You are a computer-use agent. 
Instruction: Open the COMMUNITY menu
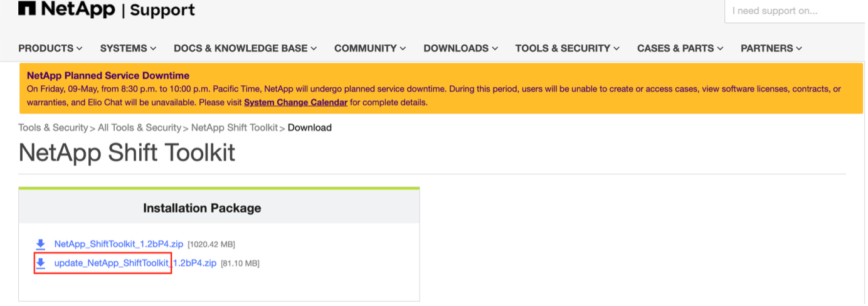tap(370, 48)
